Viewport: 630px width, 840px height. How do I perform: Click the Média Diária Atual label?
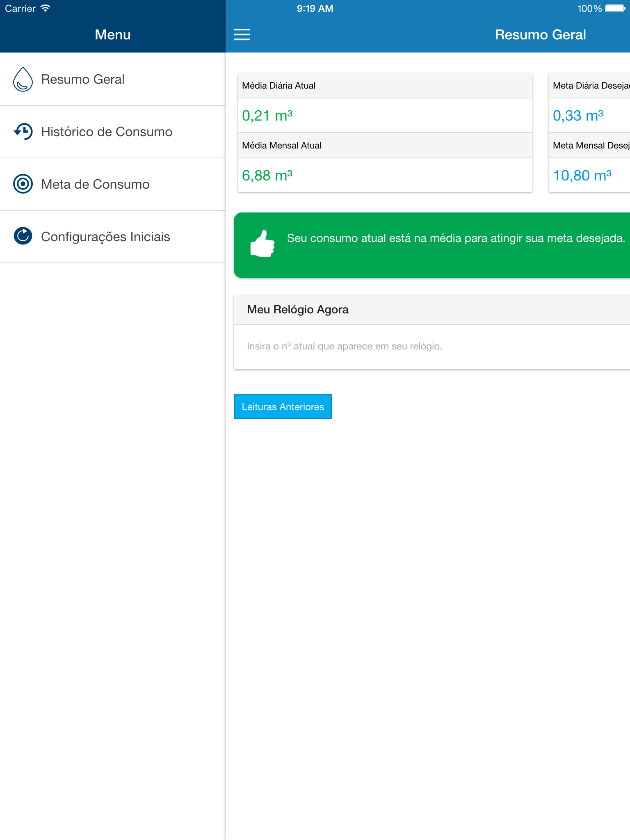pos(278,86)
